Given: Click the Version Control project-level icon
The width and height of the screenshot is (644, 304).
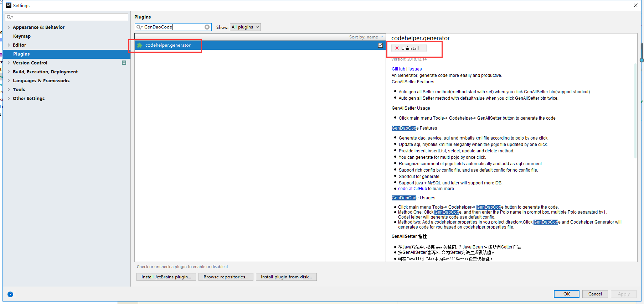Looking at the screenshot, I should pyautogui.click(x=124, y=63).
